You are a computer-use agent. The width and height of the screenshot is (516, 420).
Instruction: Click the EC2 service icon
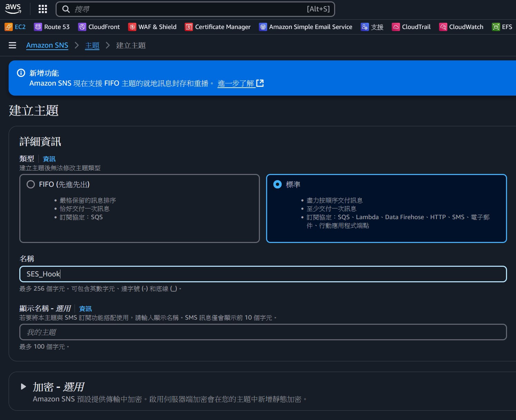tap(9, 27)
